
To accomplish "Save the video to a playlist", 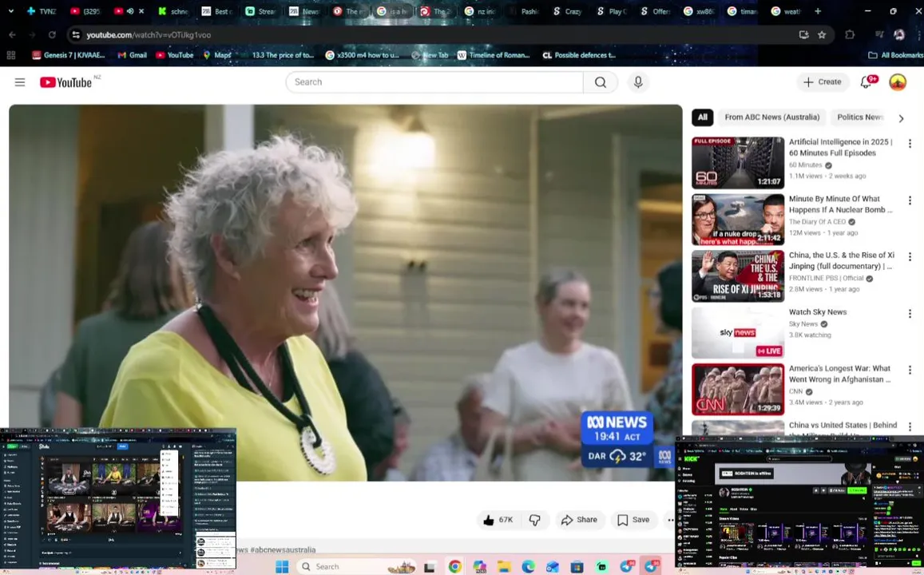I will (x=633, y=520).
